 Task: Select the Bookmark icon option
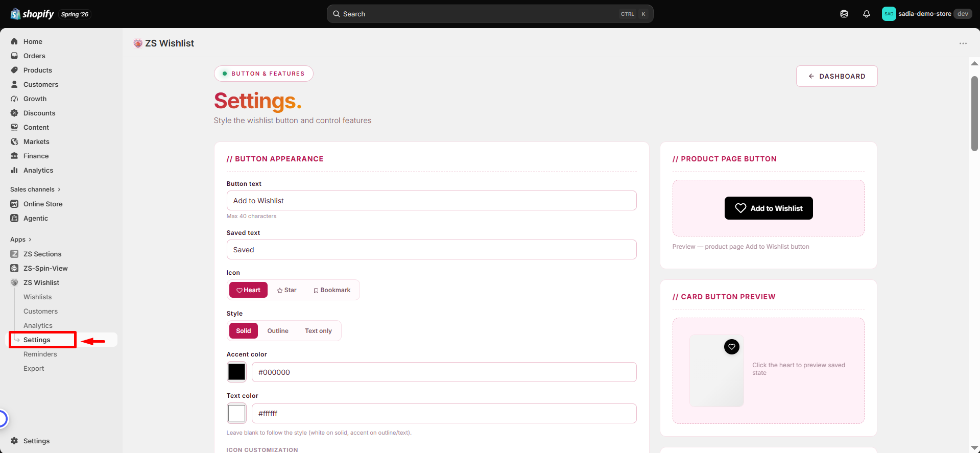coord(332,290)
